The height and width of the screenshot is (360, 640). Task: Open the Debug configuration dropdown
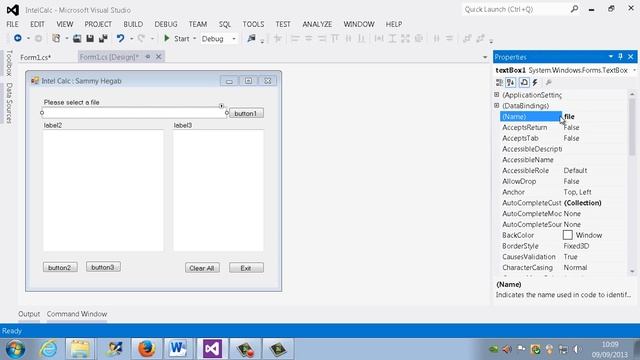(x=234, y=39)
